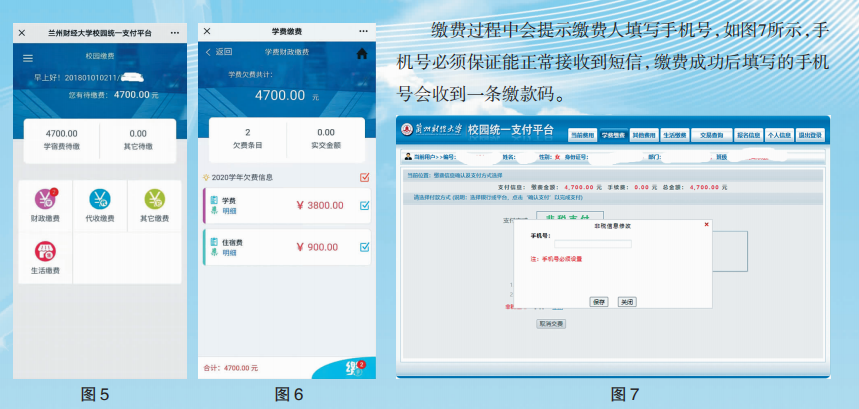
Task: Open the hamburger menu in 校园缴费 header
Action: [28, 58]
